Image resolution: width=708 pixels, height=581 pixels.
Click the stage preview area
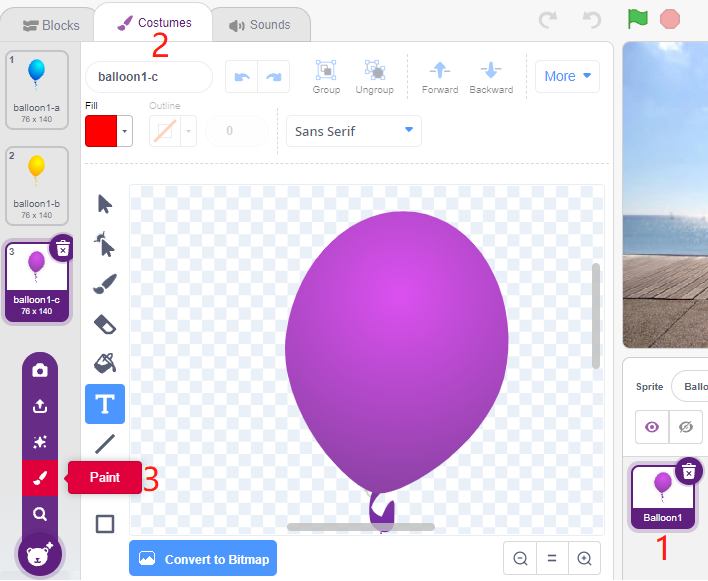[665, 194]
